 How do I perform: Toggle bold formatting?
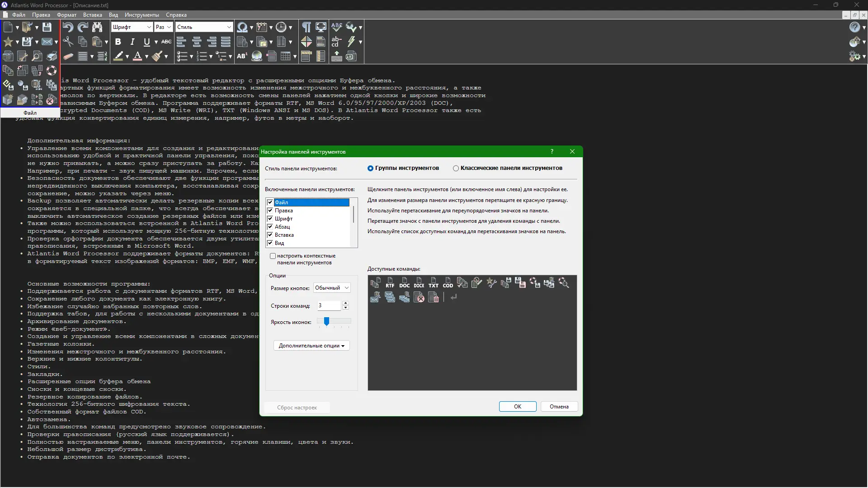tap(118, 42)
